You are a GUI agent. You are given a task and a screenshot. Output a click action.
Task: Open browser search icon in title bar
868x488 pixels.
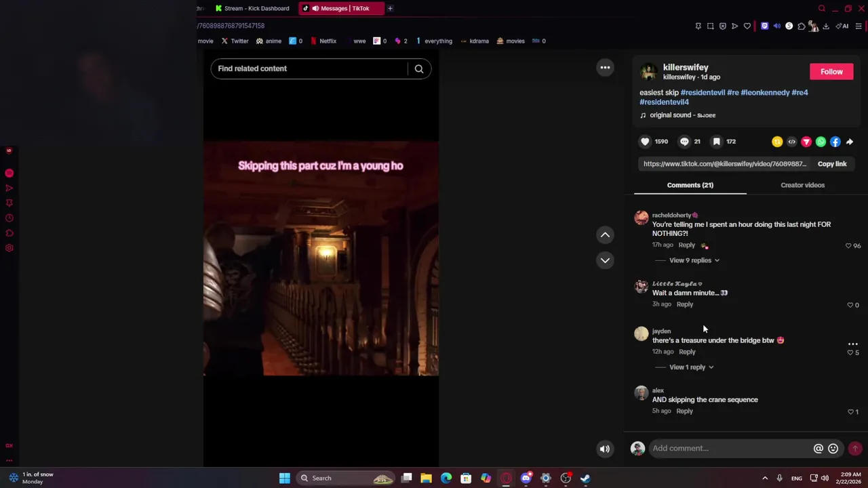(x=822, y=8)
